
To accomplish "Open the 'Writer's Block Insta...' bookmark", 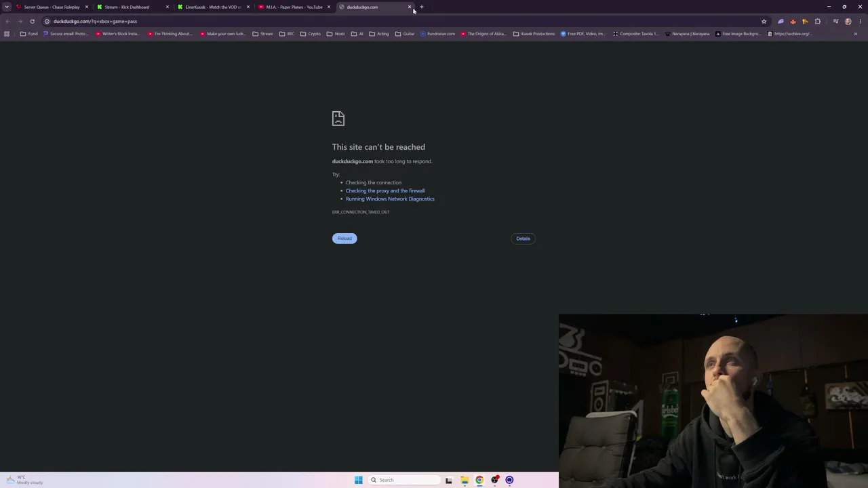I will [x=118, y=34].
